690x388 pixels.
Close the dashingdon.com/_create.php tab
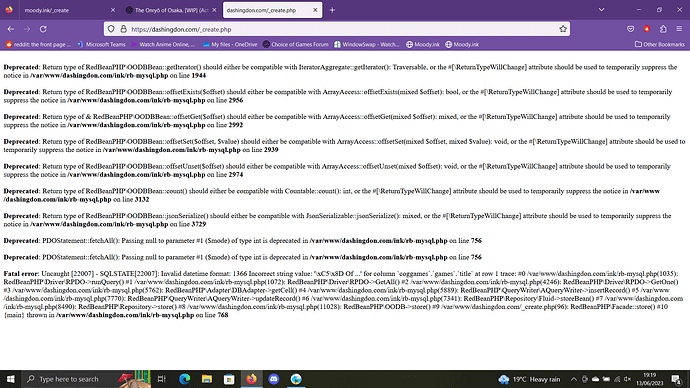[315, 10]
